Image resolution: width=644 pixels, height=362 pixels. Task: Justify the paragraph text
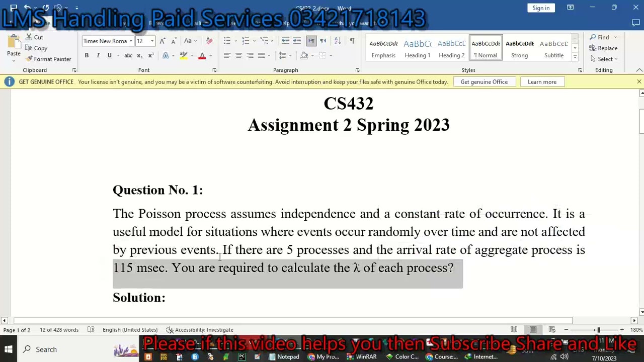point(262,55)
